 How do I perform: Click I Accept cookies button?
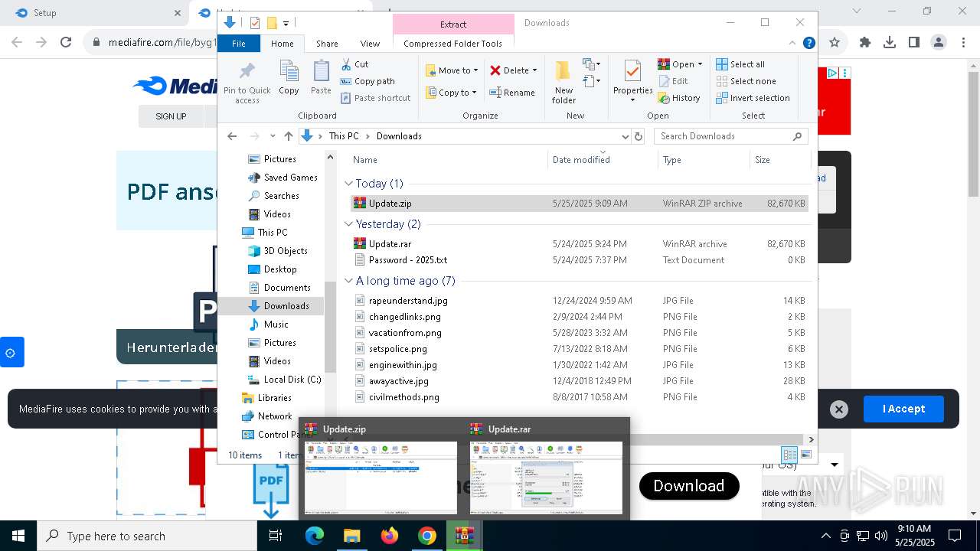[903, 409]
